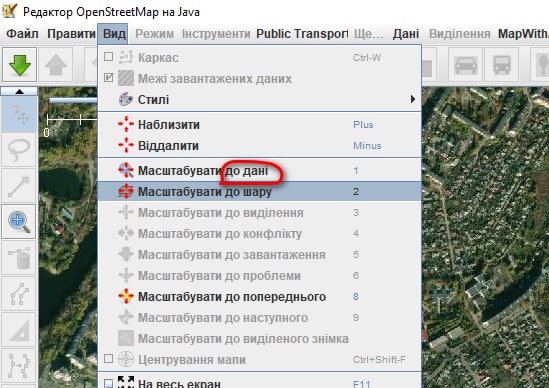
Task: Toggle Межі завантажених даних checkbox
Action: click(x=109, y=78)
